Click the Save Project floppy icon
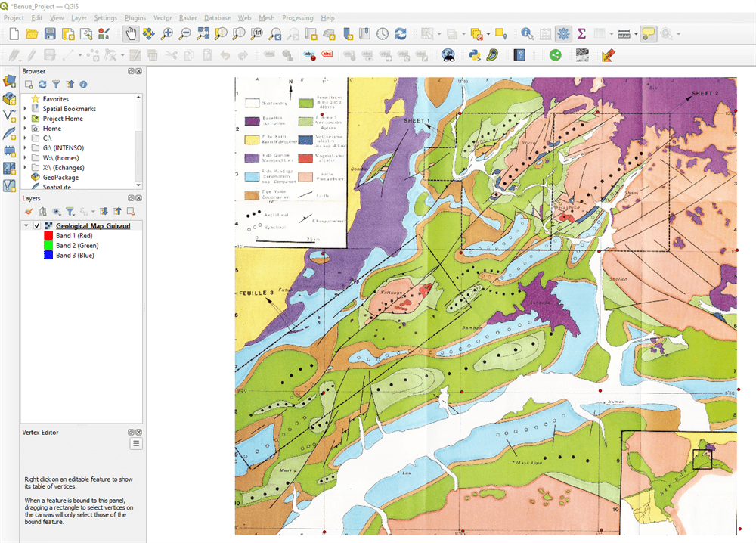 [x=50, y=33]
